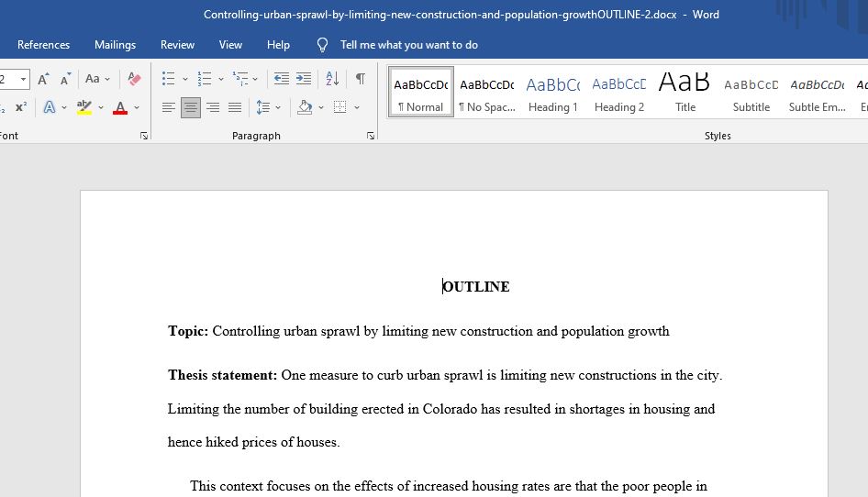Screen dimensions: 868x497
Task: Expand highlight color dropdown arrow
Action: (x=101, y=107)
